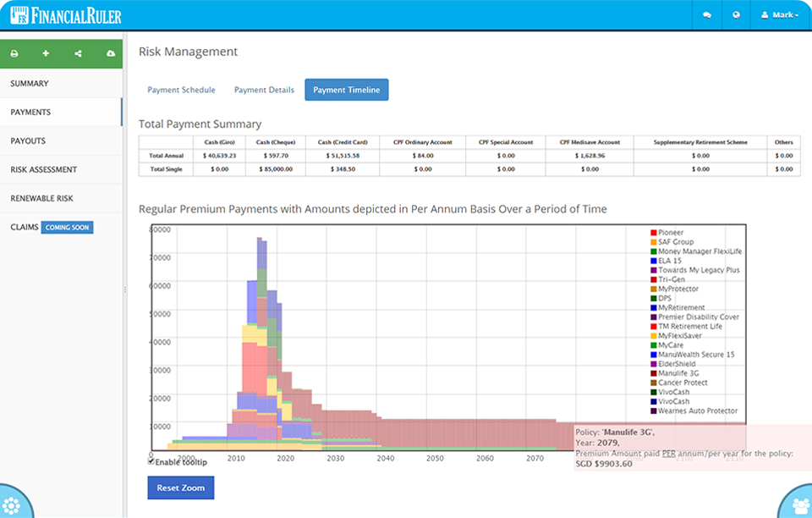Image resolution: width=812 pixels, height=518 pixels.
Task: Open the flower-icon circle button at bottom left
Action: [13, 503]
